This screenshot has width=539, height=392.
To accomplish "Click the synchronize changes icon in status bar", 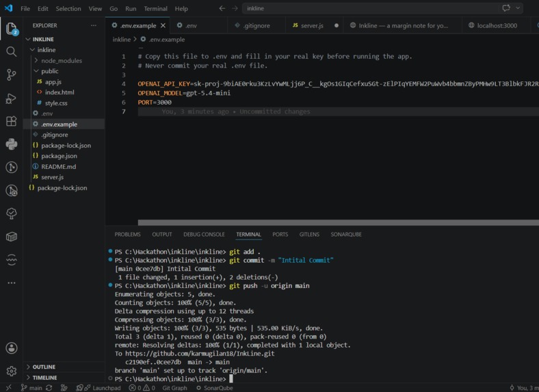I will click(x=49, y=388).
